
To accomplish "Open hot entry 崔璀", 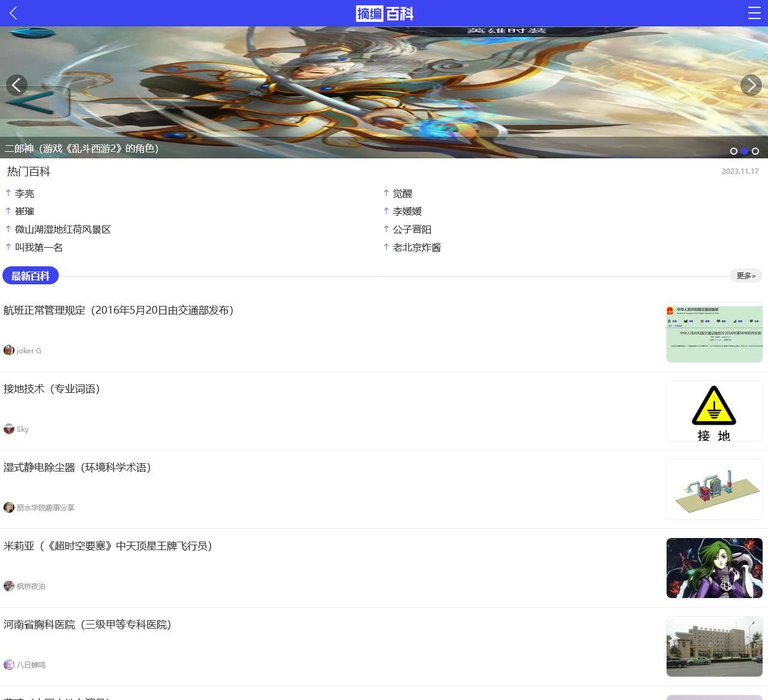I will coord(25,211).
